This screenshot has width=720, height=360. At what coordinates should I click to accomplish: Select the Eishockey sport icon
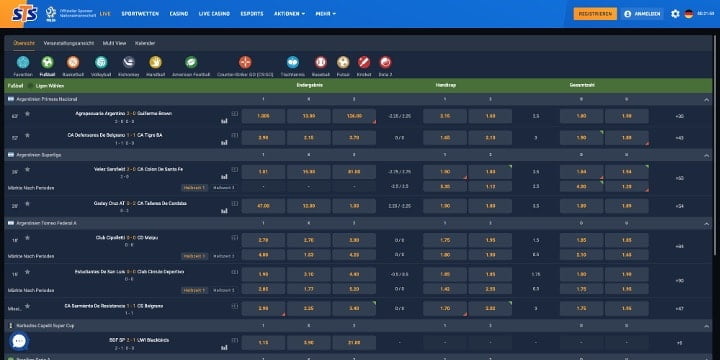tap(129, 62)
